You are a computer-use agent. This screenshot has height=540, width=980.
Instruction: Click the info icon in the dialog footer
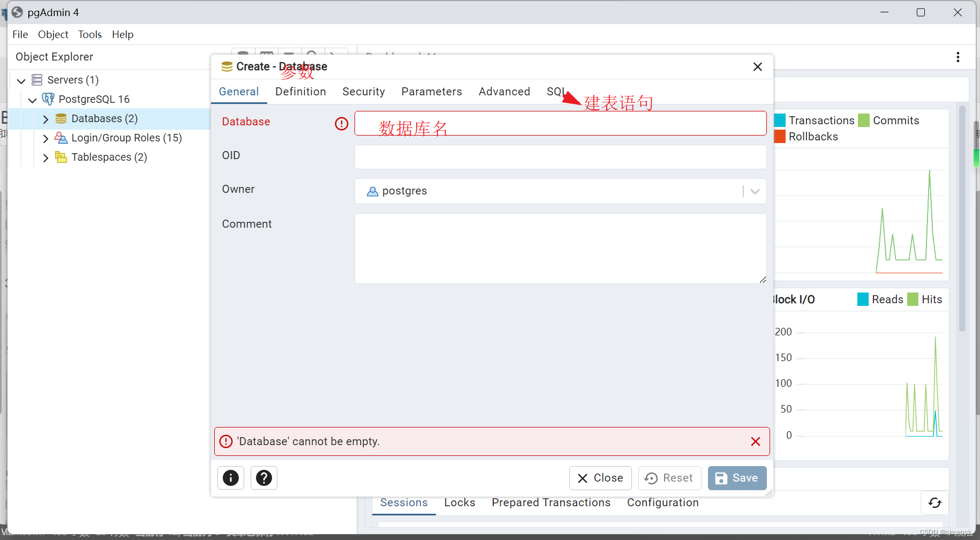[230, 478]
